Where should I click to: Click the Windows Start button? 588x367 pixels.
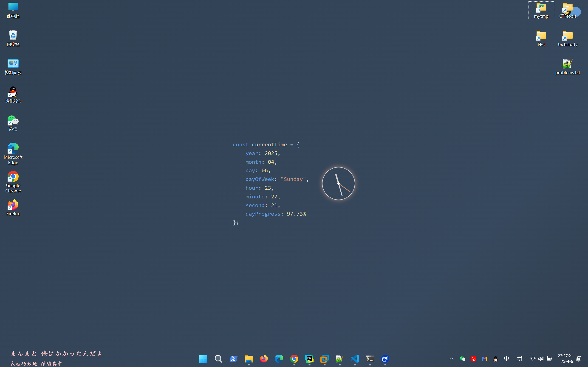pyautogui.click(x=203, y=359)
